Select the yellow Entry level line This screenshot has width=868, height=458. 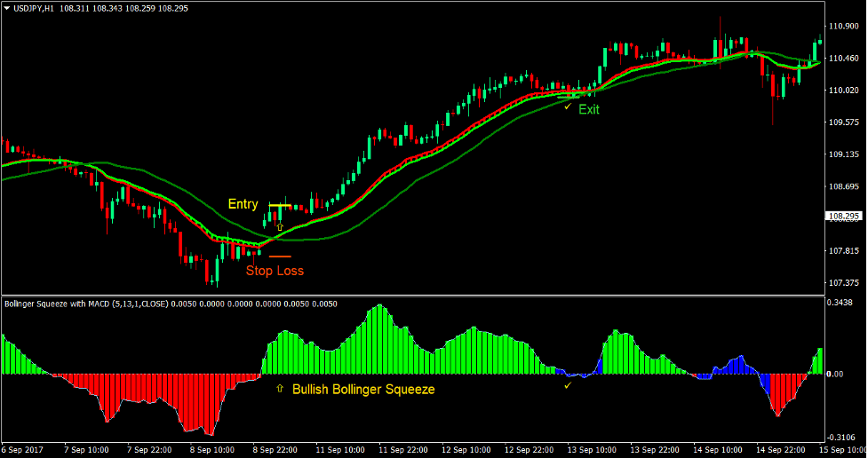279,206
